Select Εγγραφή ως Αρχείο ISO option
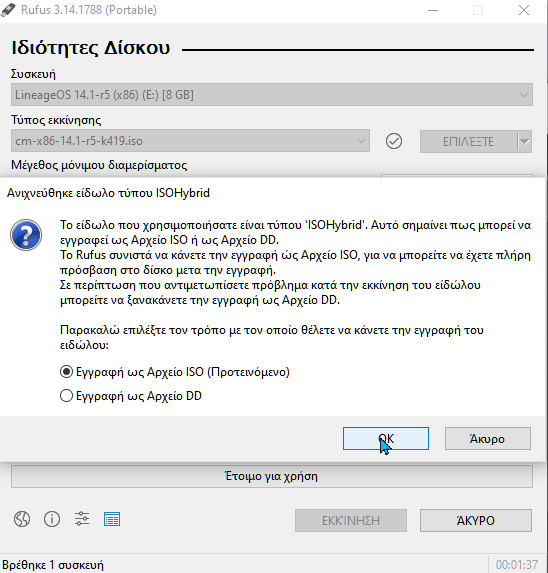 175,372
